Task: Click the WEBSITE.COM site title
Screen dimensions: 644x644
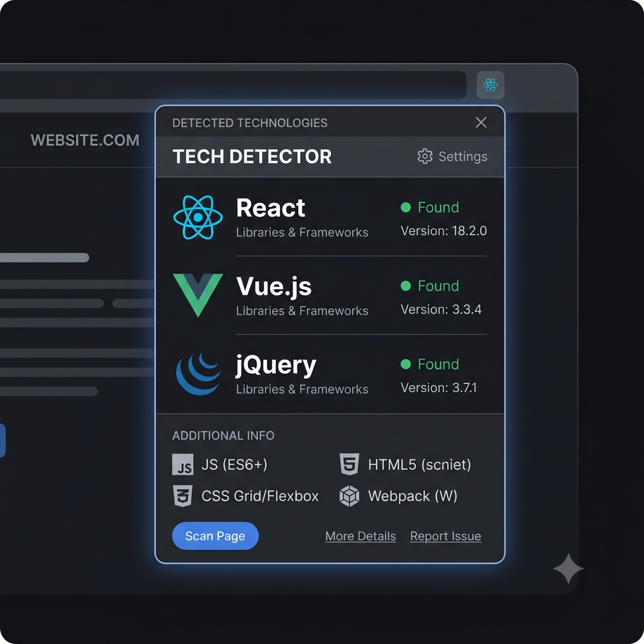Action: coord(85,140)
